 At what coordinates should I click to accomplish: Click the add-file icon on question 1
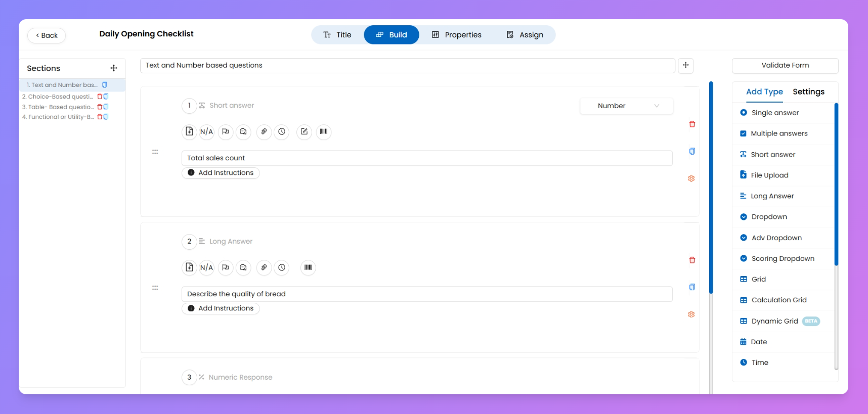click(x=189, y=131)
